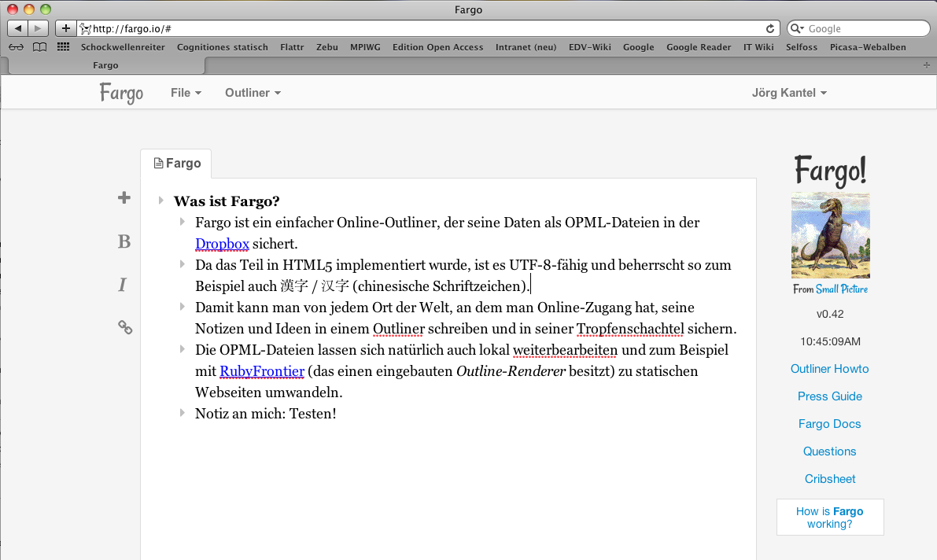Open Outliner Howto link

[x=829, y=369]
